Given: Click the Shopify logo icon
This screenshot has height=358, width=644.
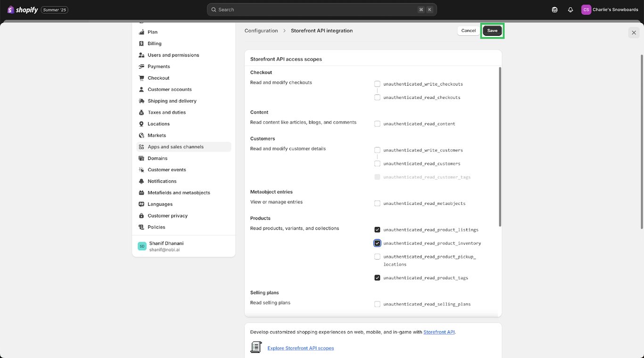Looking at the screenshot, I should [11, 9].
